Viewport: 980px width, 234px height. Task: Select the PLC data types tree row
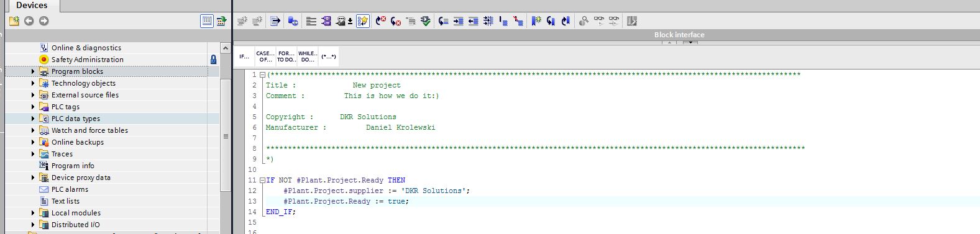pyautogui.click(x=112, y=119)
